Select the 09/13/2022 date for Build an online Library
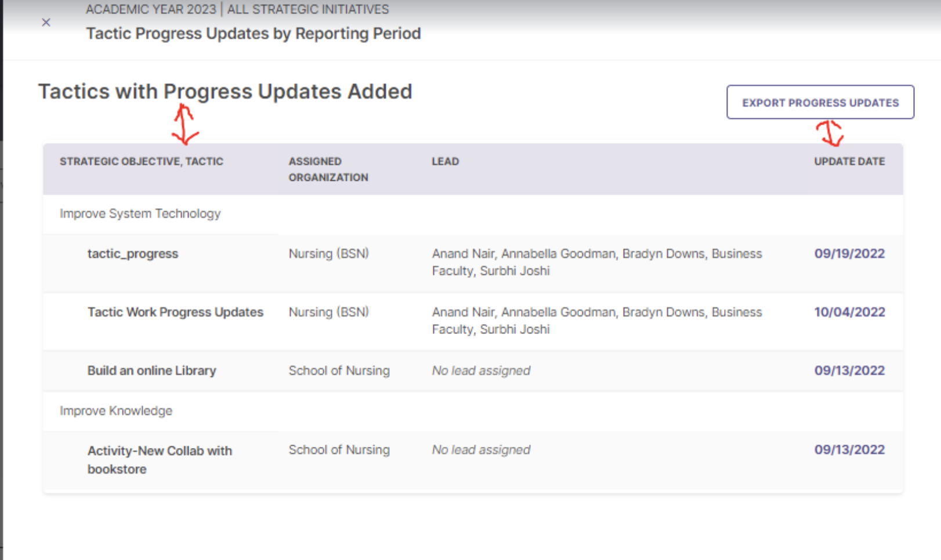941x560 pixels. point(849,371)
